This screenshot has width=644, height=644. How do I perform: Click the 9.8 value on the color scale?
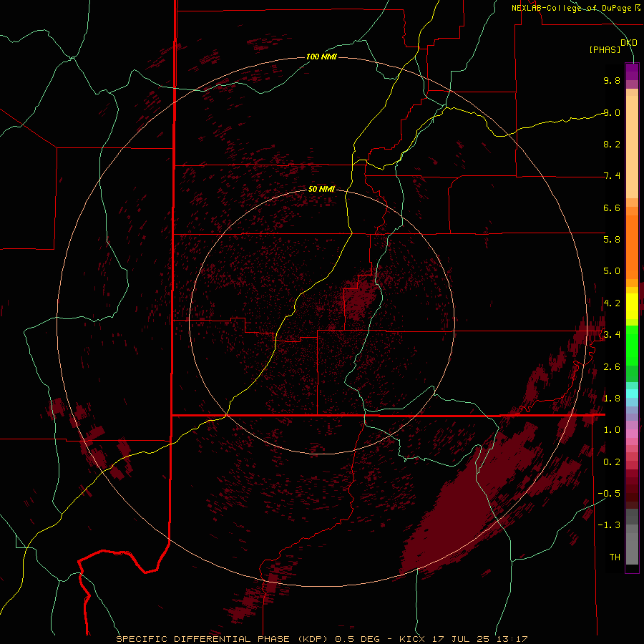(612, 80)
